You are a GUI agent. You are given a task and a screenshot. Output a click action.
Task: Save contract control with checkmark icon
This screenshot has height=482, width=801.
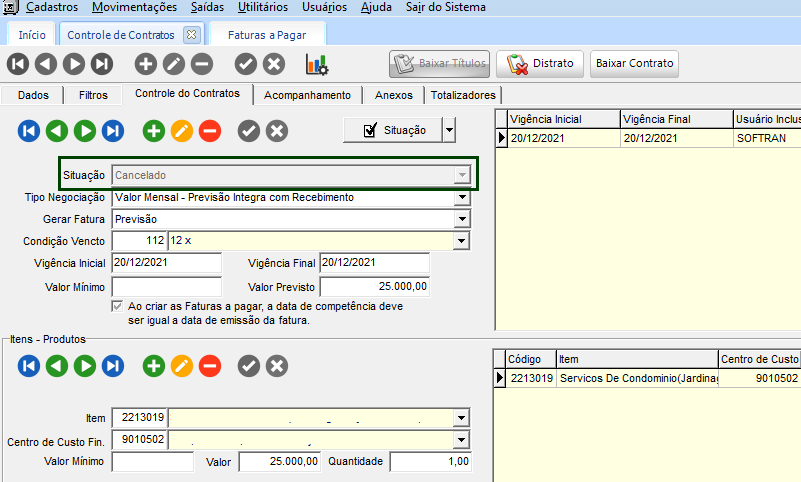249,131
